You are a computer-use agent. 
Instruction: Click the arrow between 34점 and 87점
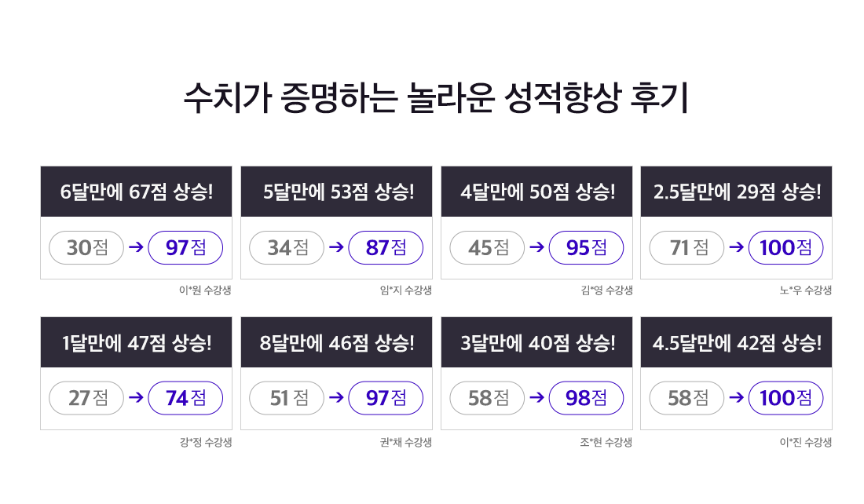coord(337,247)
